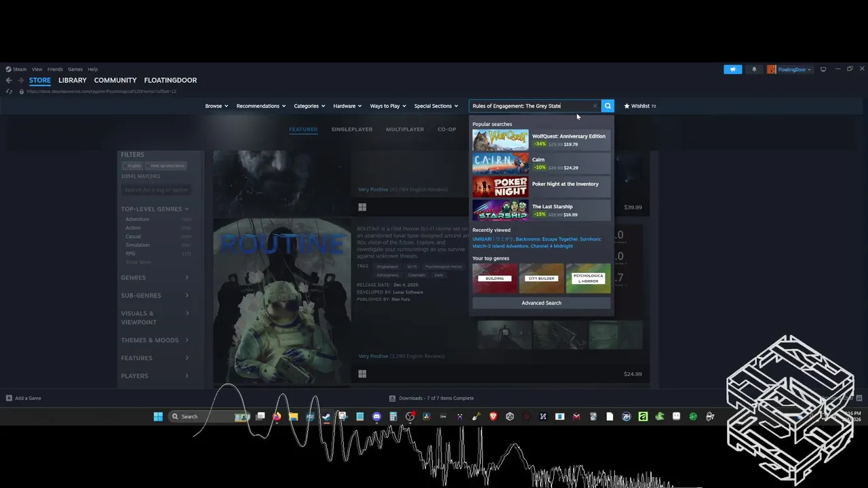Click Windows icon under first game's reviews
Viewport: 868px width, 488px height.
(362, 207)
